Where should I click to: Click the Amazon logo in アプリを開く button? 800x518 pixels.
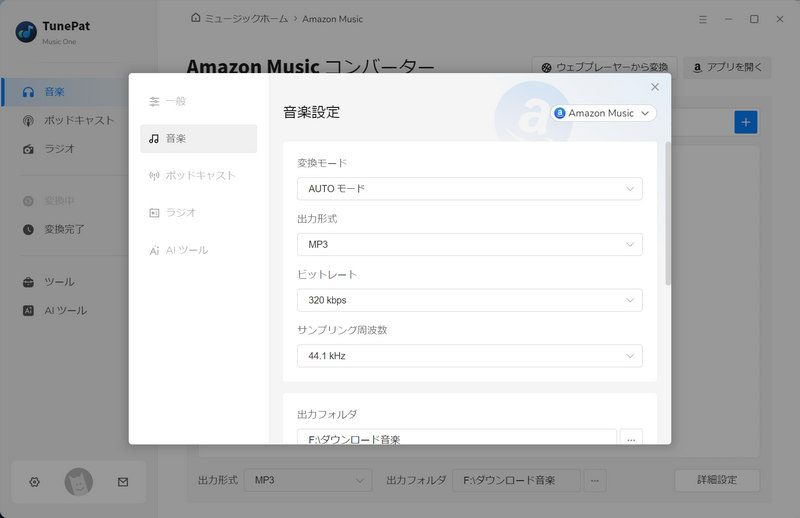pos(697,67)
